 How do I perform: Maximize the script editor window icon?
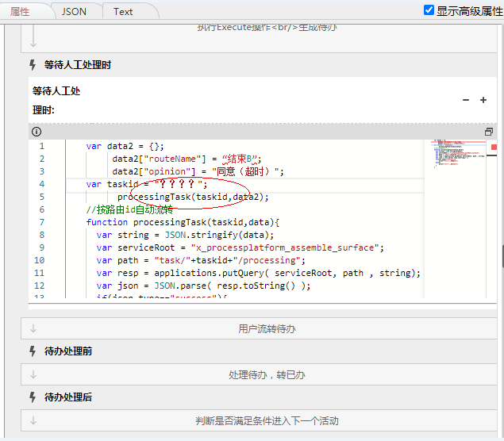[489, 132]
